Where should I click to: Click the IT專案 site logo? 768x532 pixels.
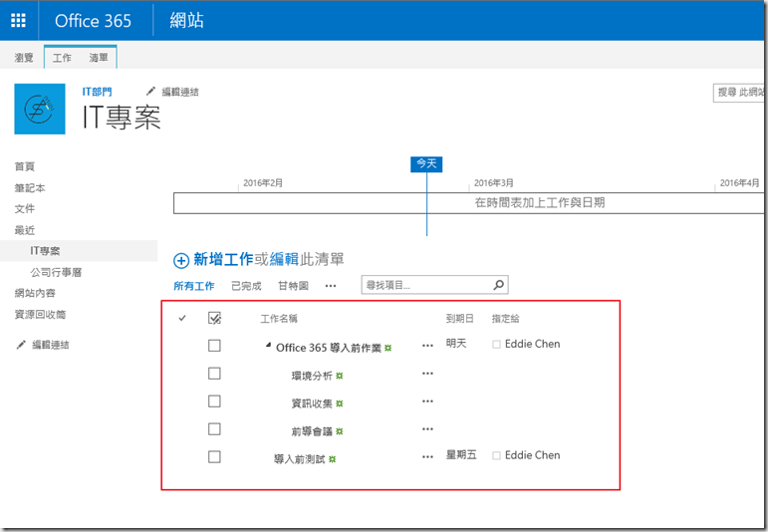click(40, 109)
